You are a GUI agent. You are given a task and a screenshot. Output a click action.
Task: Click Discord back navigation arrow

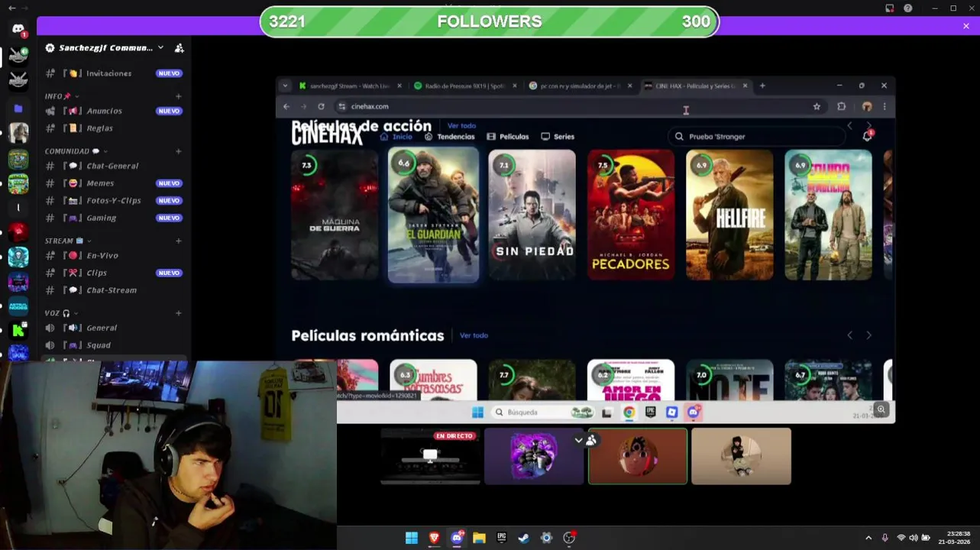pos(11,8)
